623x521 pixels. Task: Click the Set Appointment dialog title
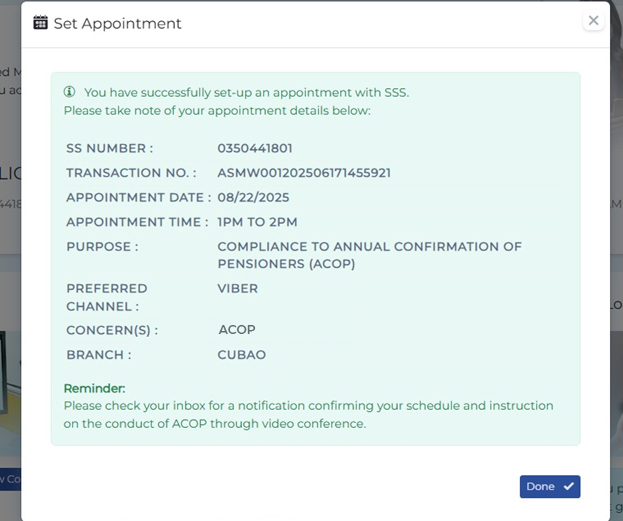click(118, 23)
